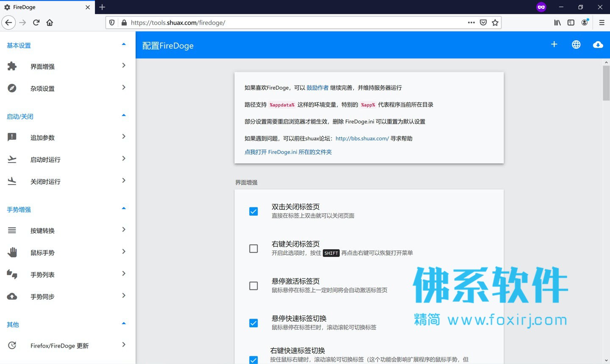
Task: Open 界面增强 label in sidebar
Action: tap(42, 66)
